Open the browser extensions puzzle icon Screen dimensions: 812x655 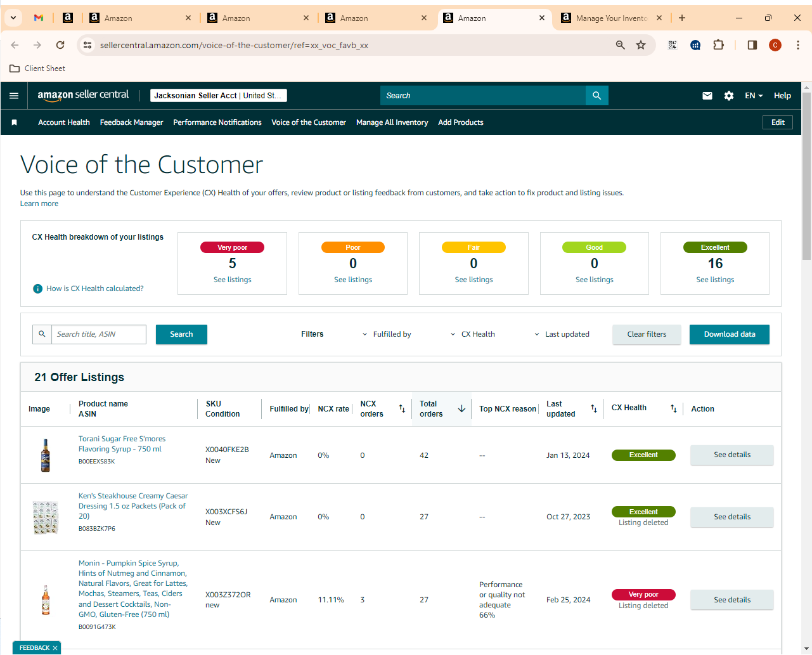718,45
